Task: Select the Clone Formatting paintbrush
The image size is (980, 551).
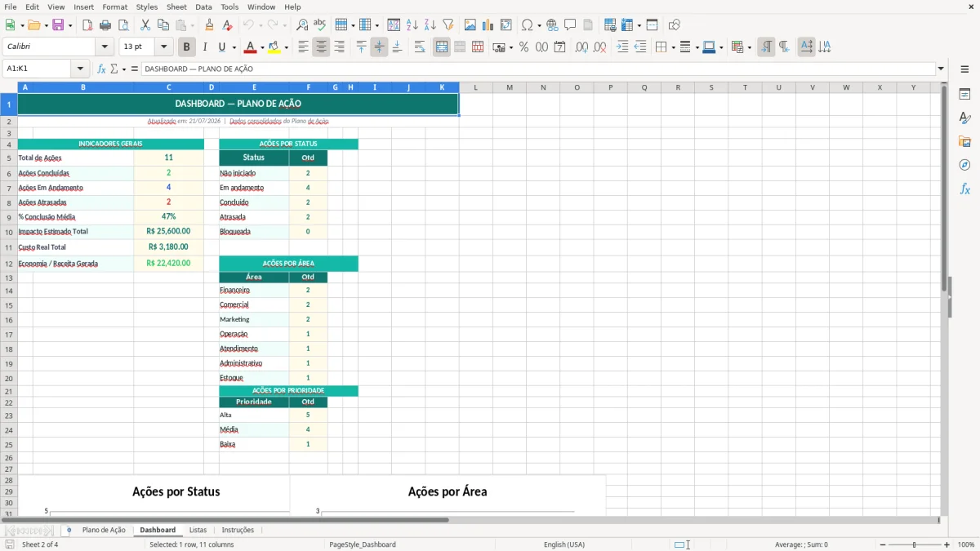Action: click(210, 25)
